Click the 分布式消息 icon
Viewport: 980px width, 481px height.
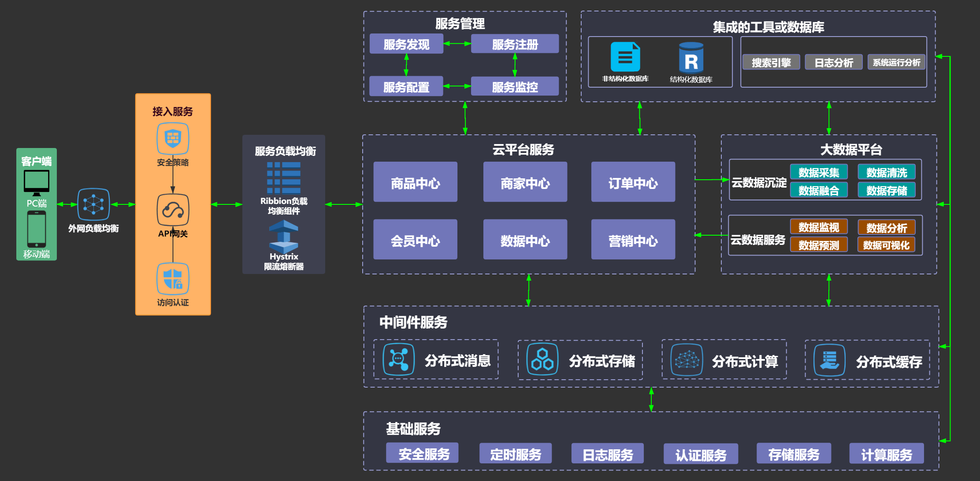coord(398,359)
